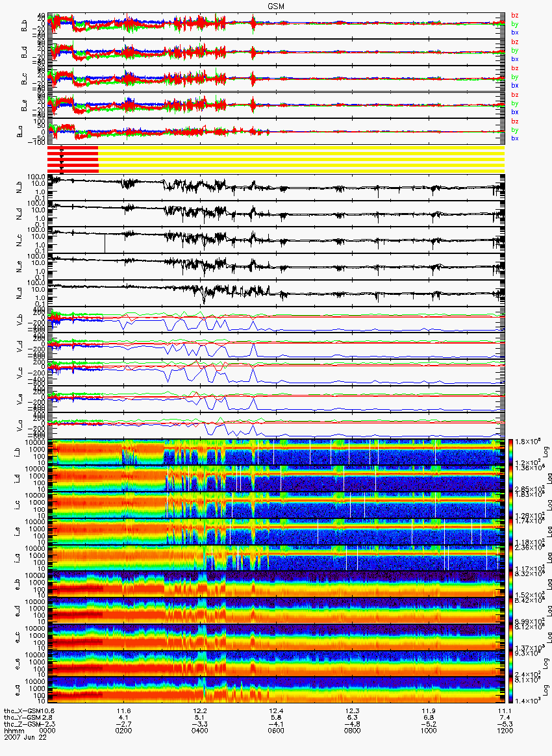Select the B_b axis label
Screen dimensions: 552x756
[23, 26]
